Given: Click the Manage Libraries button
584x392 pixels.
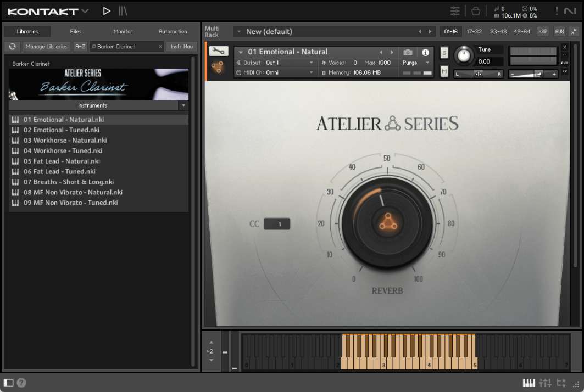Looking at the screenshot, I should click(46, 47).
